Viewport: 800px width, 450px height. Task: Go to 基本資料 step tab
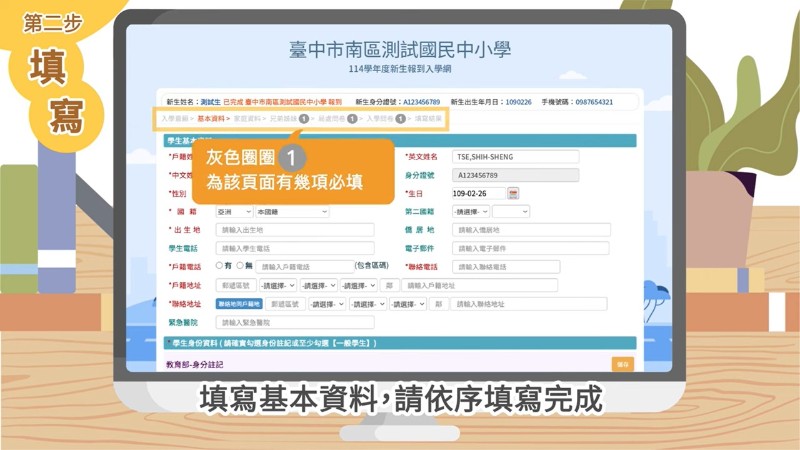coord(211,118)
